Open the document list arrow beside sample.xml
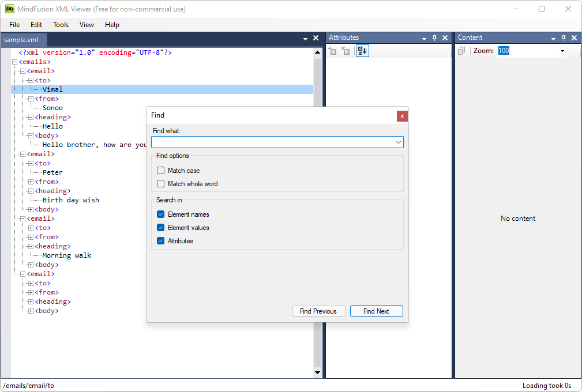This screenshot has width=582, height=392. [x=305, y=39]
